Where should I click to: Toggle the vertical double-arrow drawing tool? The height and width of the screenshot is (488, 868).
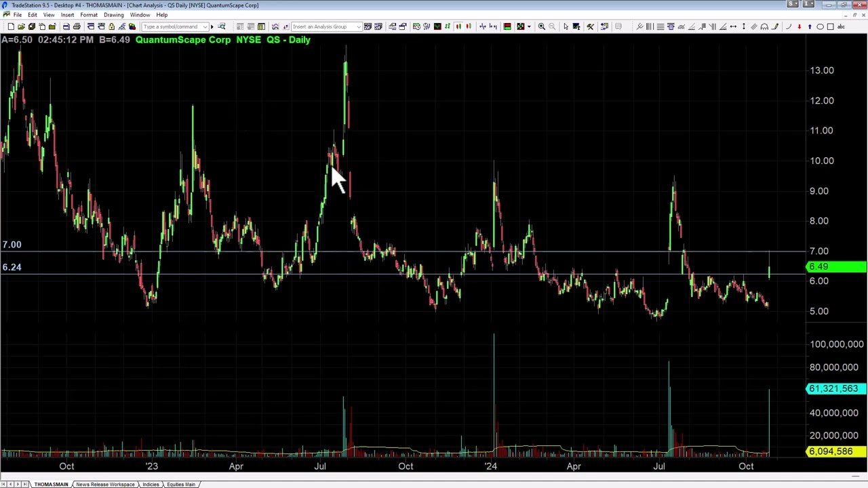744,26
